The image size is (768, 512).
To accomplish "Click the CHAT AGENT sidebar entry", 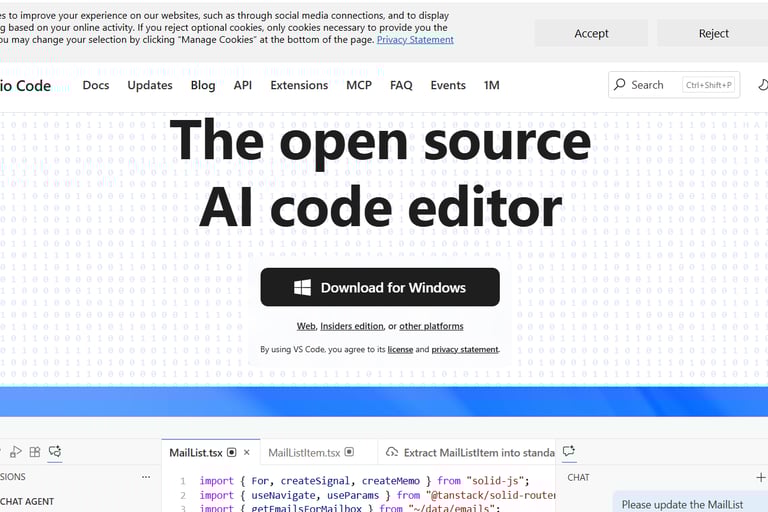I will (x=27, y=501).
